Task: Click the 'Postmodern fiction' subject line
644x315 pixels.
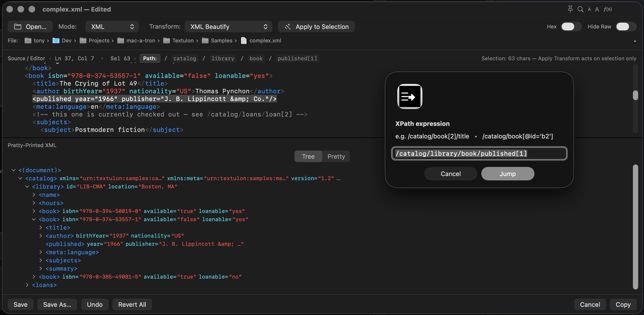Action: click(x=112, y=130)
